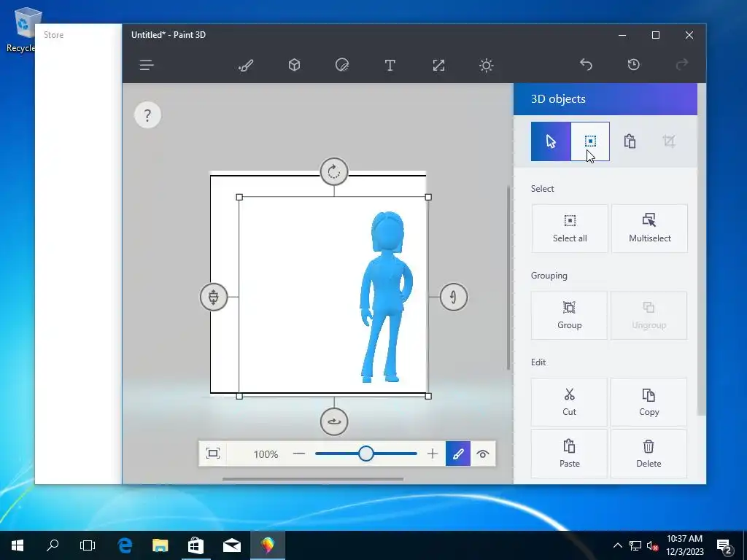Copy the selected object
The image size is (747, 560).
point(649,402)
